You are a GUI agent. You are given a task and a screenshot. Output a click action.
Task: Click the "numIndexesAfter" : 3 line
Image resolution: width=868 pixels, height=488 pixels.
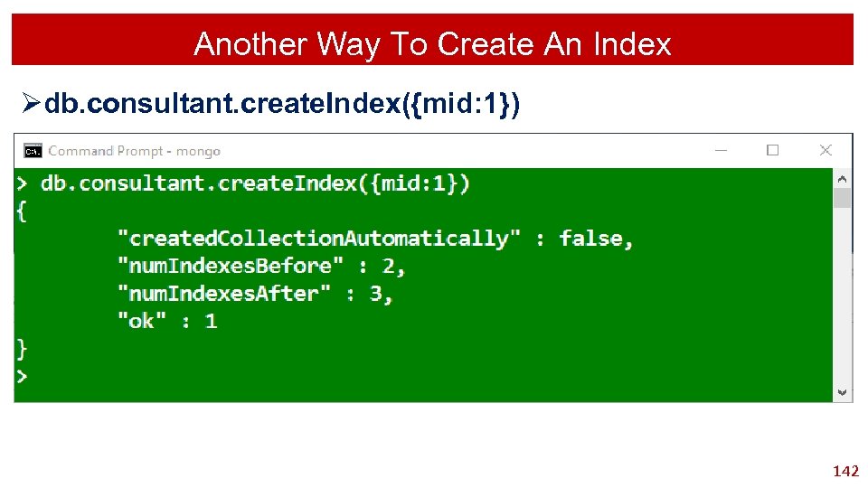[255, 294]
